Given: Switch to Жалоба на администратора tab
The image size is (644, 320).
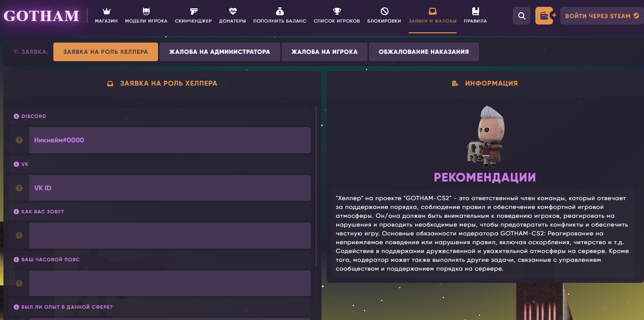Looking at the screenshot, I should click(220, 52).
